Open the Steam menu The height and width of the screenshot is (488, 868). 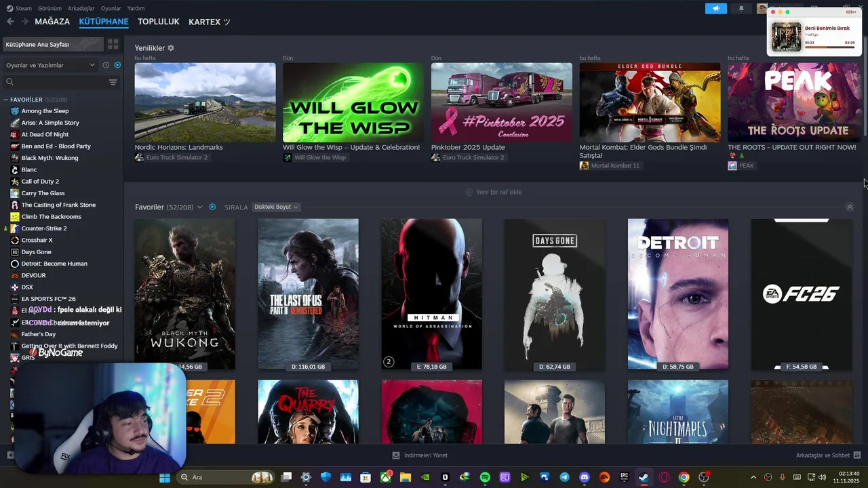click(x=18, y=8)
